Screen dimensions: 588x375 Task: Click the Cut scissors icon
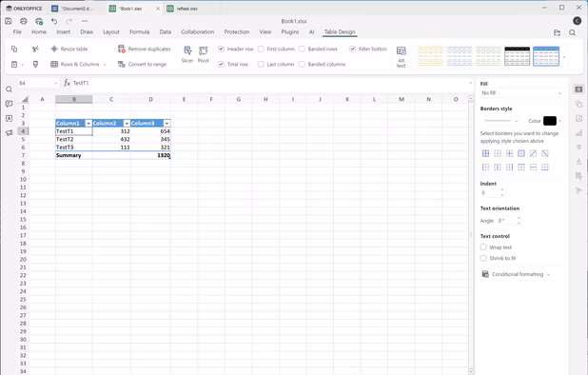pos(35,49)
